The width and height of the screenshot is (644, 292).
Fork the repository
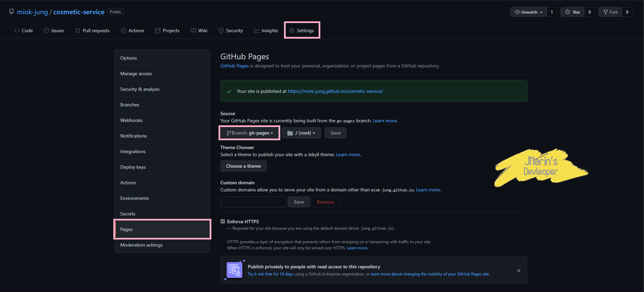(610, 12)
